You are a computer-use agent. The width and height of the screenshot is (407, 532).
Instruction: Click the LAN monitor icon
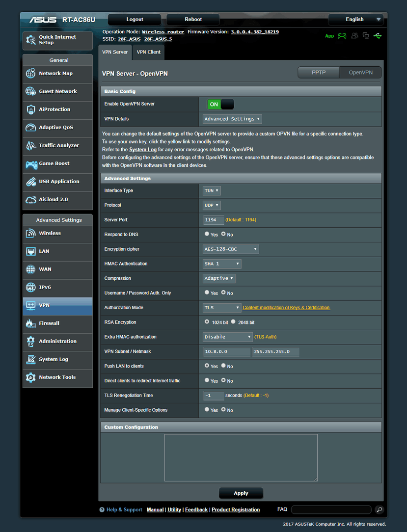point(30,251)
